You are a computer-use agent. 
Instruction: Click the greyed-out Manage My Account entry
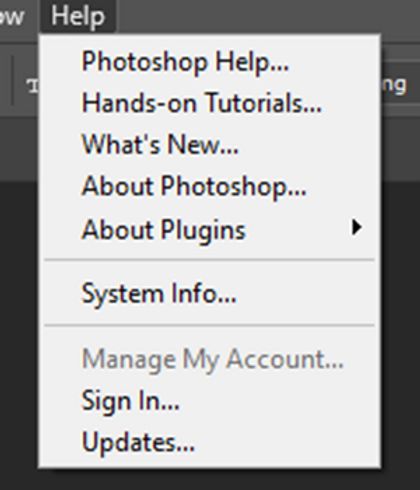tap(210, 359)
